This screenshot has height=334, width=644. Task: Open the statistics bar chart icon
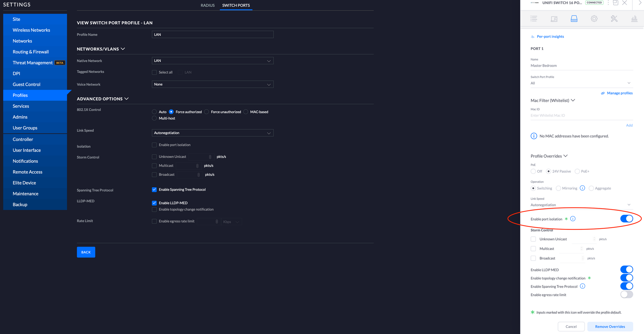point(634,19)
